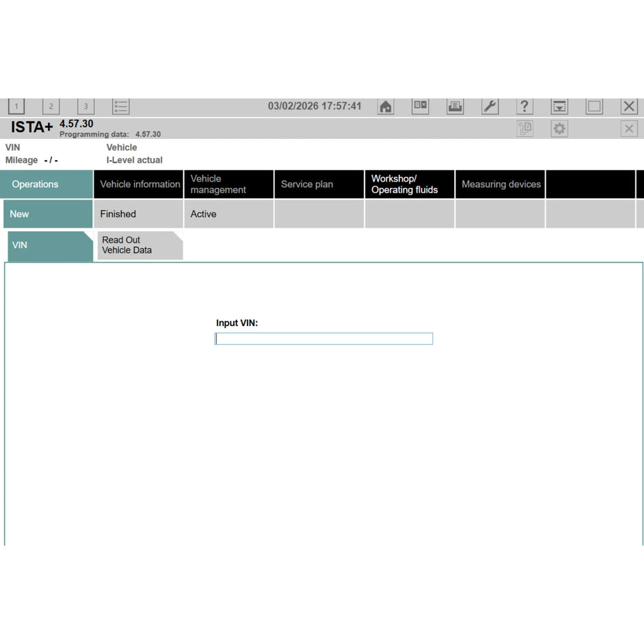Open the Vehicle information tab
Screen dimensions: 644x644
pyautogui.click(x=138, y=184)
